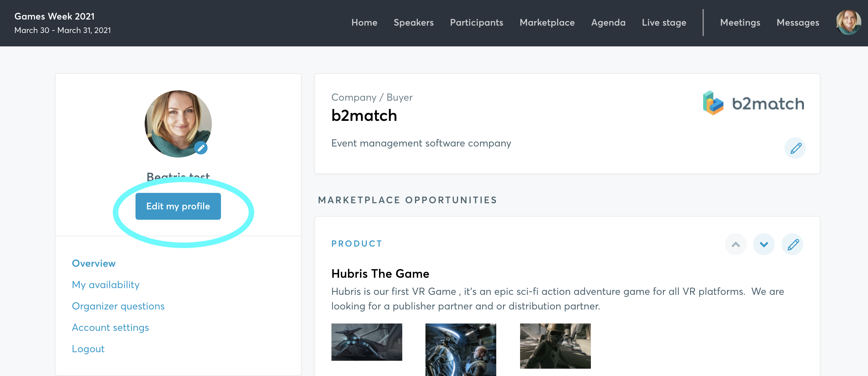Select My availability profile section
The image size is (868, 376).
[106, 285]
